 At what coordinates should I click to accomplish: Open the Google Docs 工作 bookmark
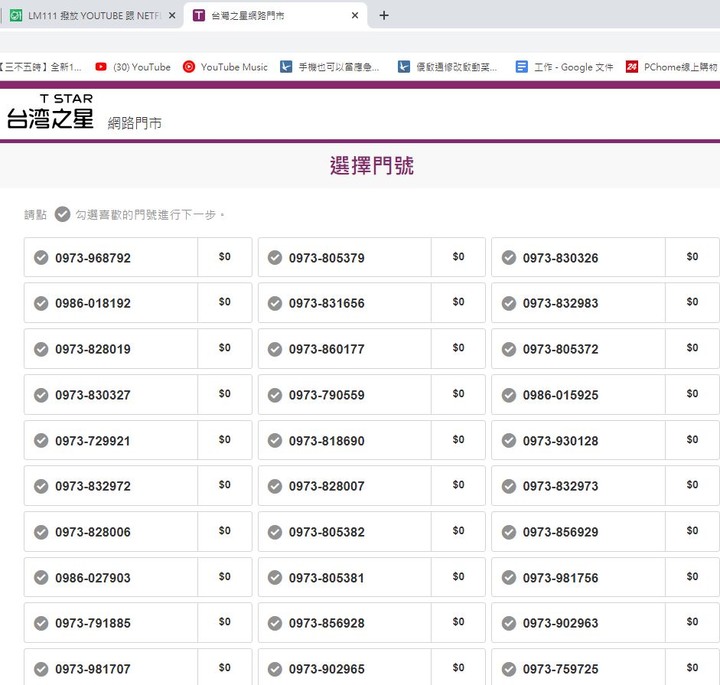click(x=564, y=67)
